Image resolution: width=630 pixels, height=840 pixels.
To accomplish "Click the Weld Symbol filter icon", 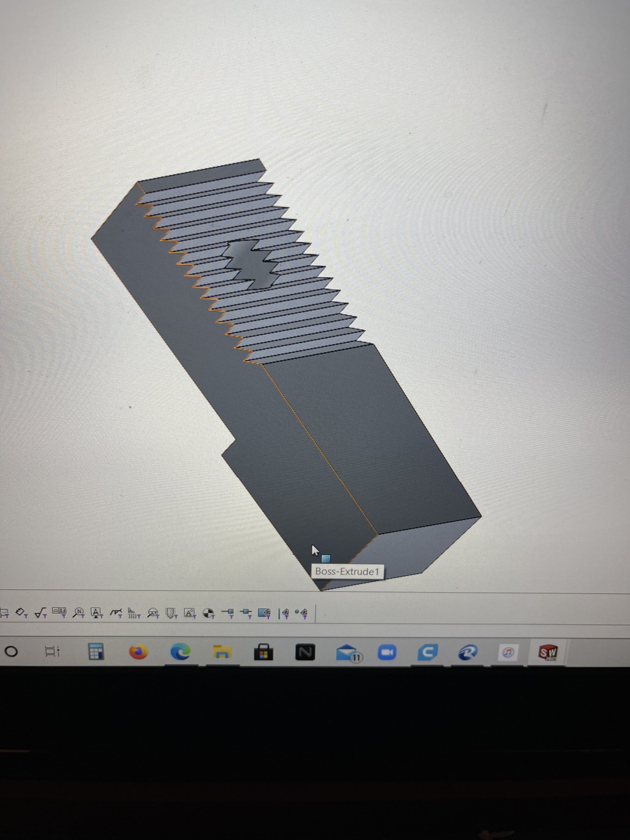I will [x=116, y=613].
